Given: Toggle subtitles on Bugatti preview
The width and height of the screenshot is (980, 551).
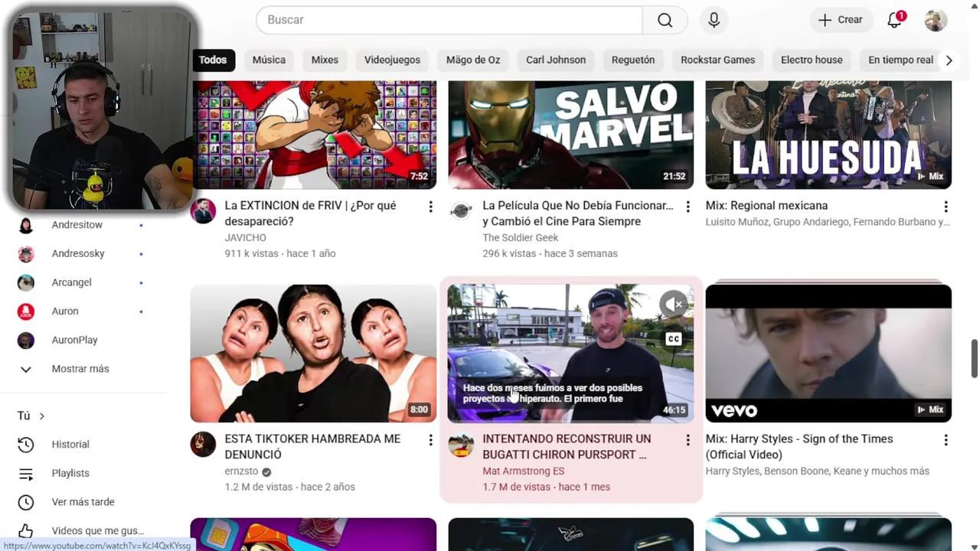Looking at the screenshot, I should (673, 338).
